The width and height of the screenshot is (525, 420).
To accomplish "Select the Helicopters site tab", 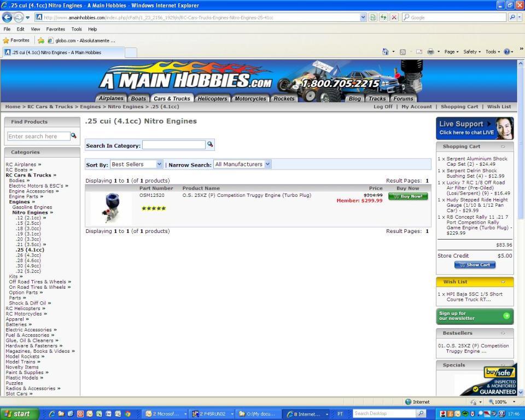I will click(212, 98).
